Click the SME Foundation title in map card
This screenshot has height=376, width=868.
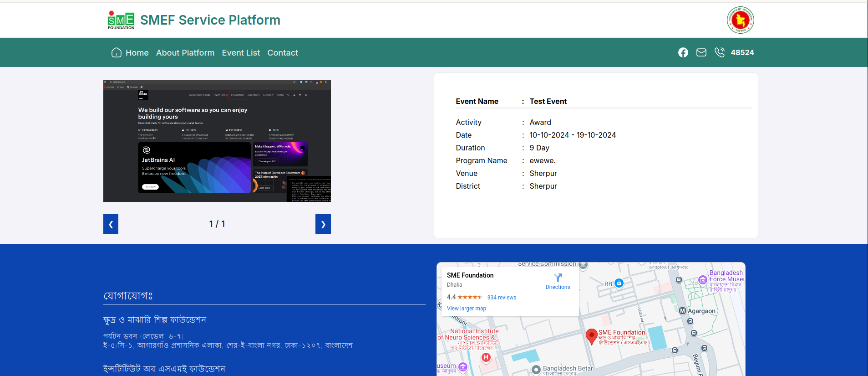pyautogui.click(x=470, y=275)
